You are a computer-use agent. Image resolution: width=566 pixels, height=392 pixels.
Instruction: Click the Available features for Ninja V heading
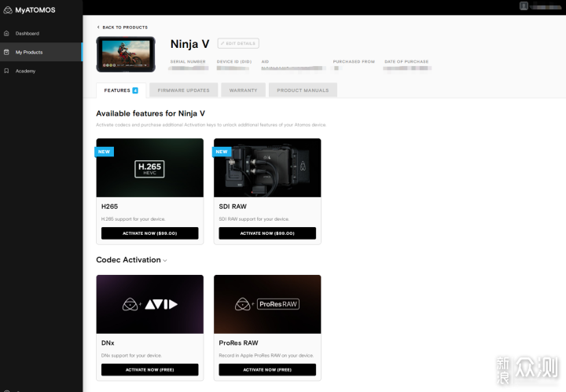pos(150,114)
